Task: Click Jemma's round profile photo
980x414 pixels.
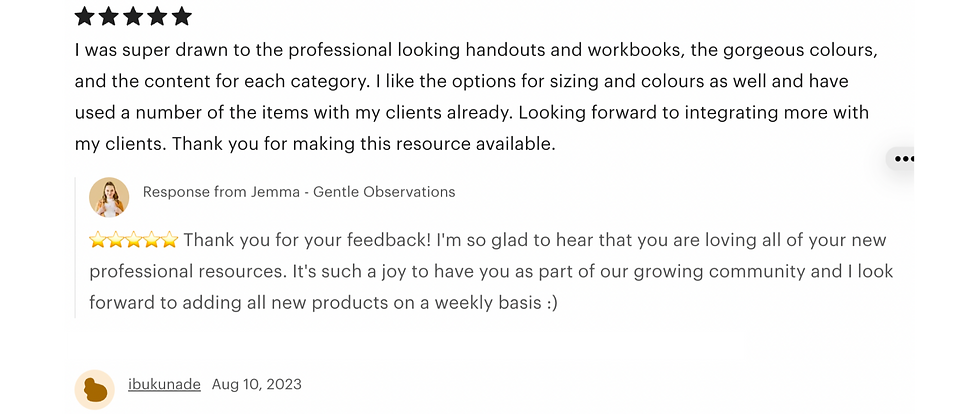Action: point(109,197)
